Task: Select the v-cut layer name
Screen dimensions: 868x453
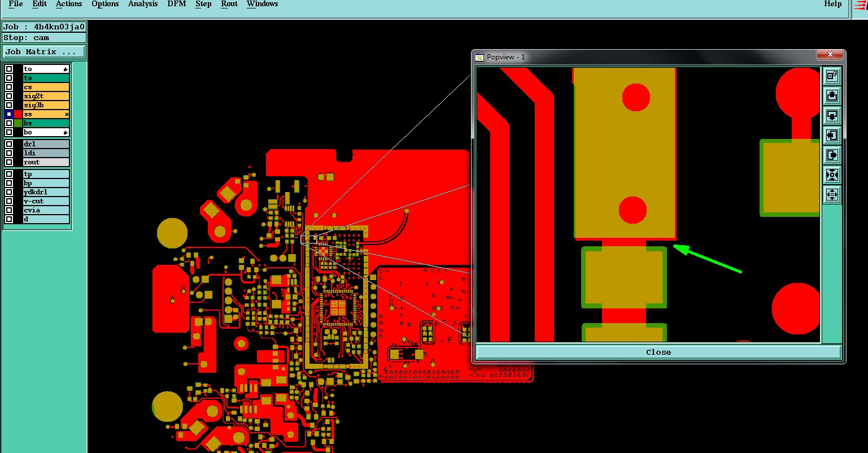Action: [46, 201]
